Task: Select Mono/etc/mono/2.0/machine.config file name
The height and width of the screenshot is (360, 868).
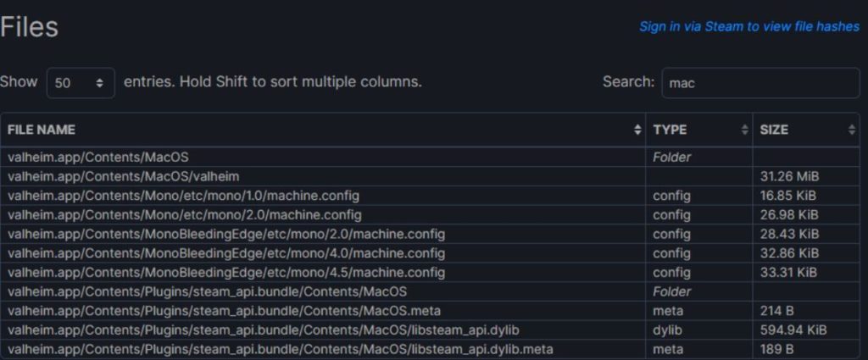Action: coord(184,214)
